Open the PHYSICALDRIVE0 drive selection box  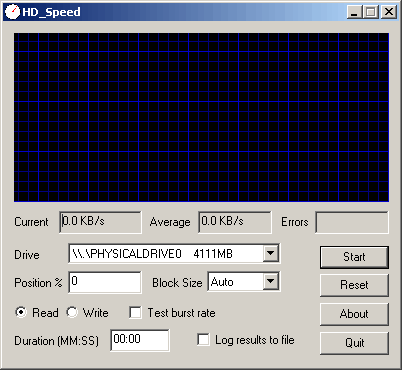[174, 254]
